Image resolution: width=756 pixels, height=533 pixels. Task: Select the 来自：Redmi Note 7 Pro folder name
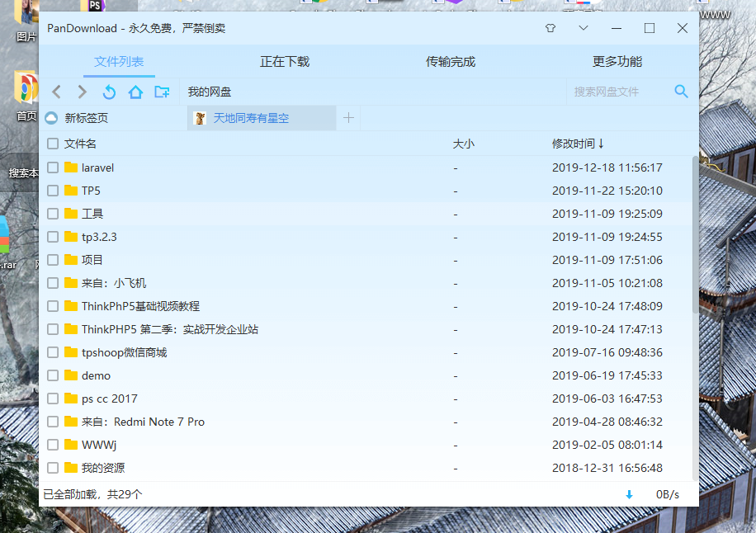point(144,422)
